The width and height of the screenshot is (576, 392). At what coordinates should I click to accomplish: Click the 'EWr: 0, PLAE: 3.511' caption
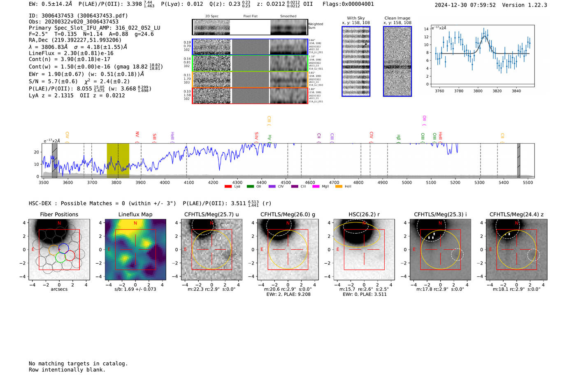click(x=365, y=295)
